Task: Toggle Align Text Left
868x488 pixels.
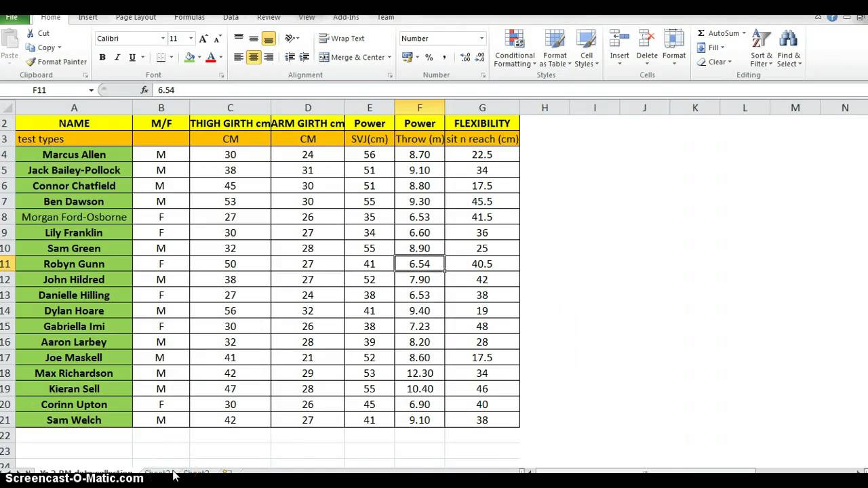Action: [x=239, y=58]
